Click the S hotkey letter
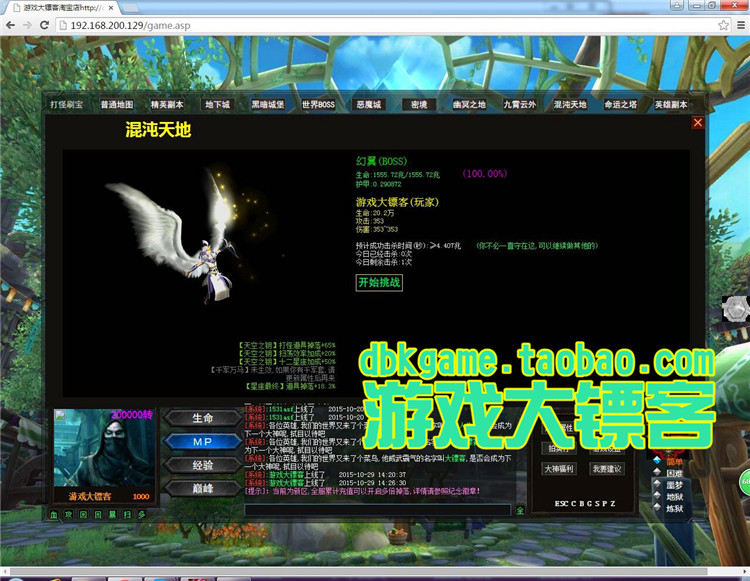Image resolution: width=750 pixels, height=581 pixels. (x=596, y=504)
